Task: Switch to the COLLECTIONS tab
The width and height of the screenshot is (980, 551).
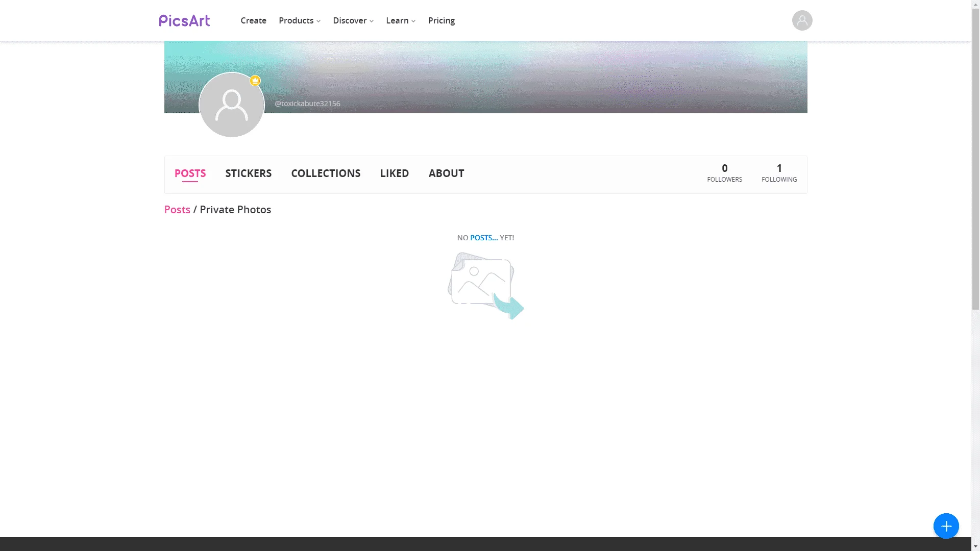Action: (x=326, y=173)
